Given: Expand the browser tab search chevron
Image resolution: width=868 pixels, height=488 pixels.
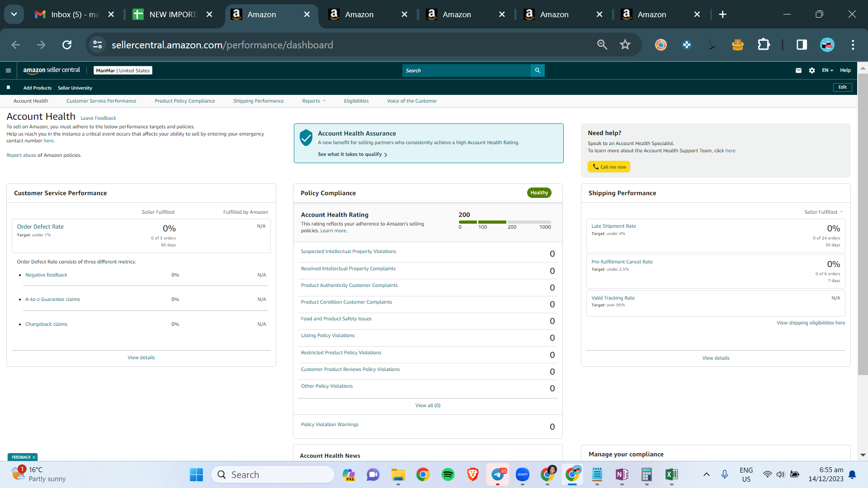Looking at the screenshot, I should tap(14, 14).
